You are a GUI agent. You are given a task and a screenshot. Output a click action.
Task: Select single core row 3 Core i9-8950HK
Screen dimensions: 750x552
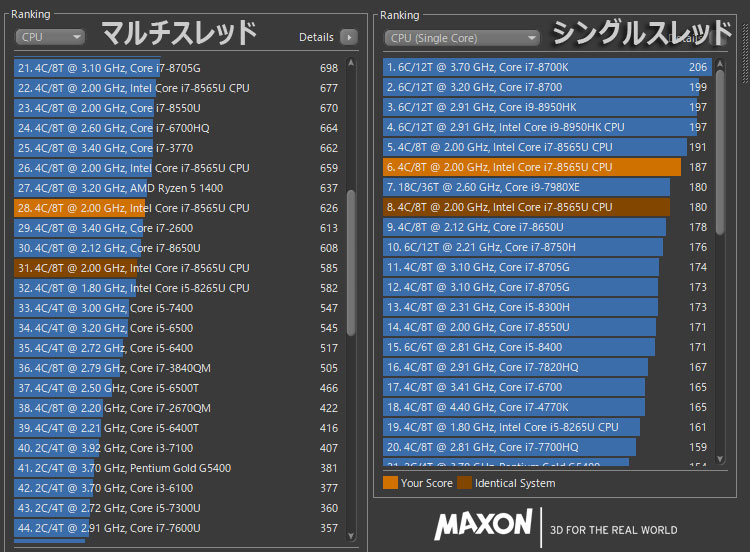point(547,107)
